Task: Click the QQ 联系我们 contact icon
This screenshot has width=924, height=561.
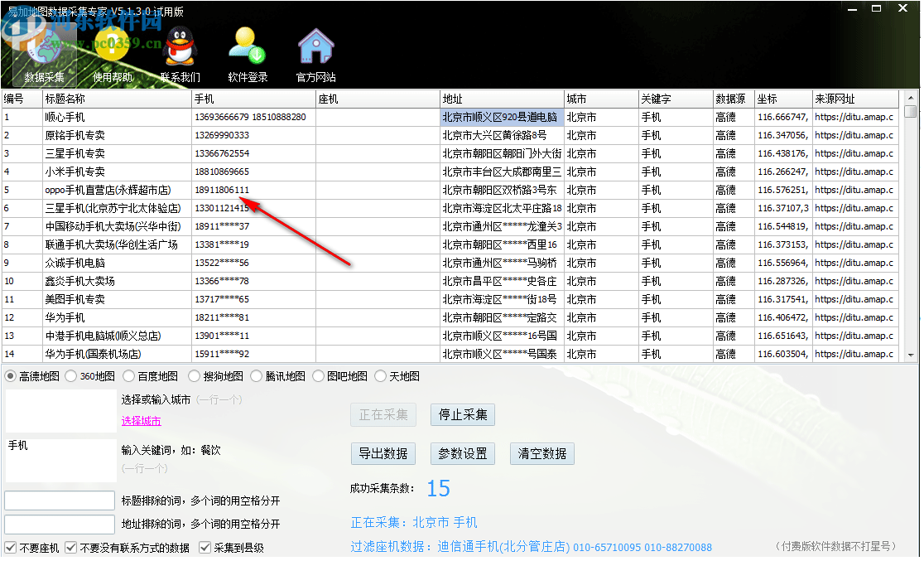Action: [x=178, y=54]
